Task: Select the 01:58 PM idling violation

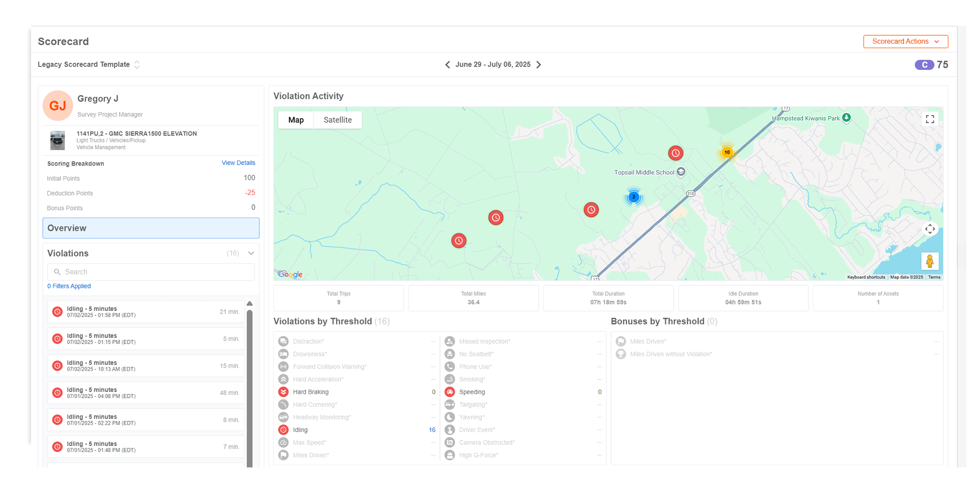Action: tap(146, 312)
